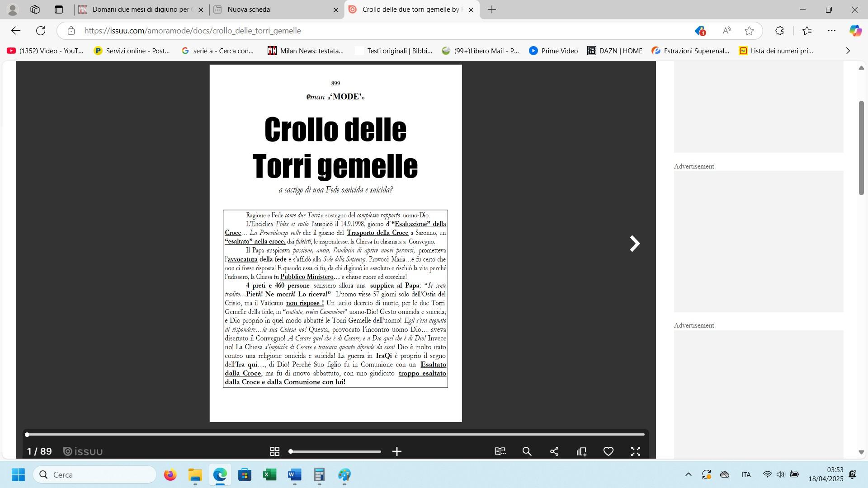Open the issuu read mode icon
The height and width of the screenshot is (488, 868).
click(x=500, y=451)
